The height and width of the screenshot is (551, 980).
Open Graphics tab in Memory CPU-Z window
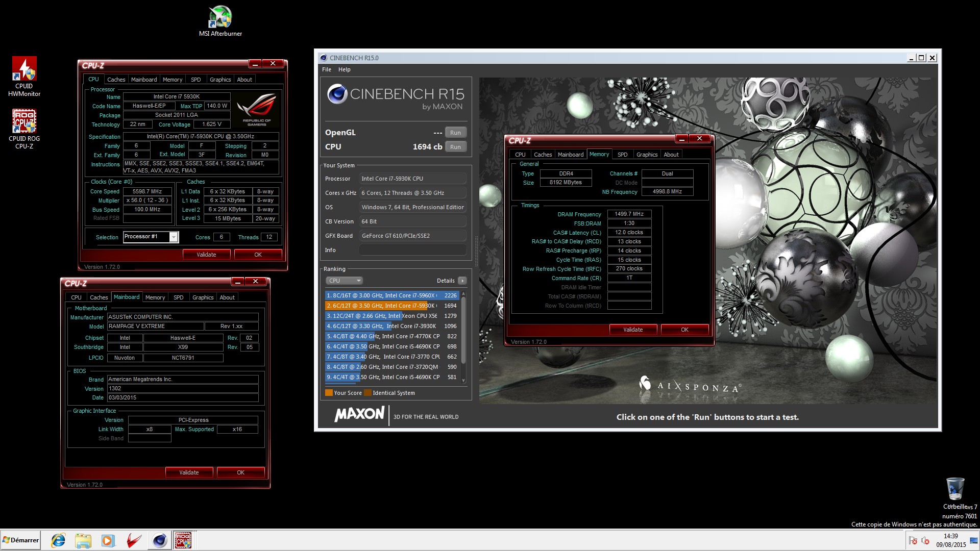[x=647, y=155]
